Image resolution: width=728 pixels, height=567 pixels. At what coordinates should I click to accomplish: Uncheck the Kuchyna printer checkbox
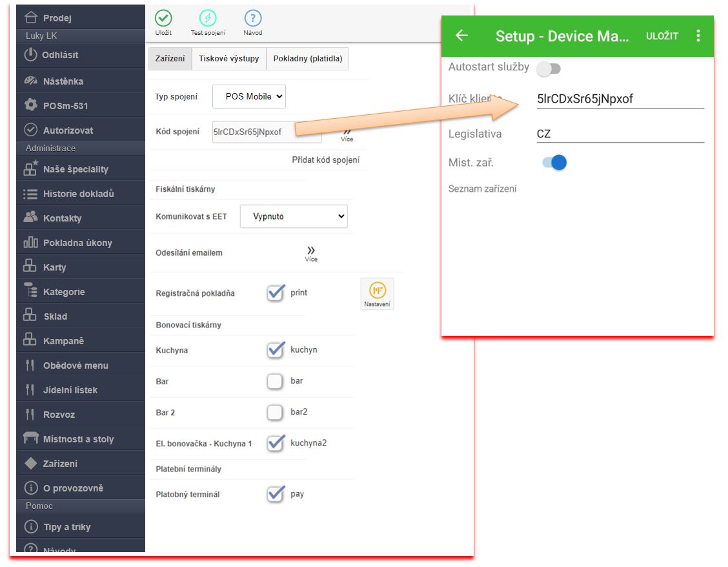[x=276, y=350]
